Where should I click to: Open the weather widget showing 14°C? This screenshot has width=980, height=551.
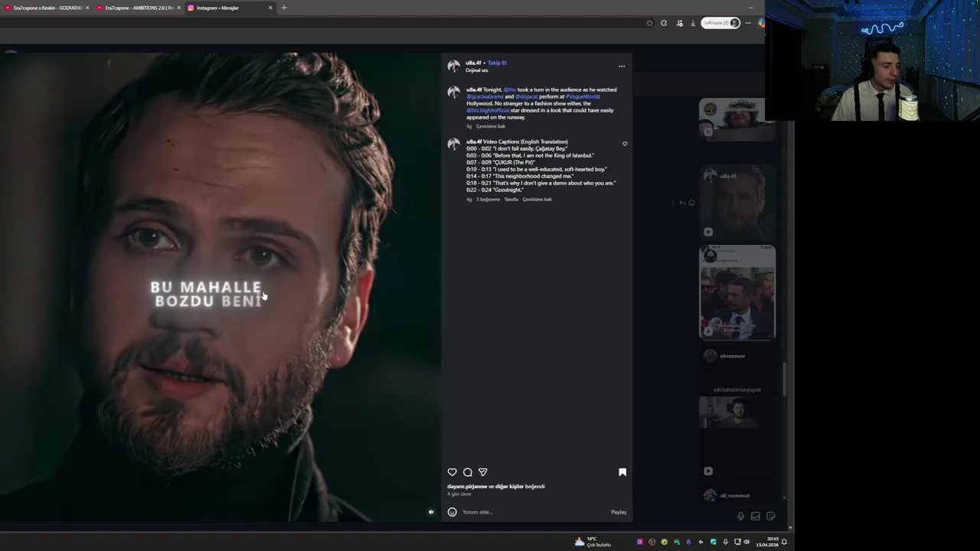(593, 542)
